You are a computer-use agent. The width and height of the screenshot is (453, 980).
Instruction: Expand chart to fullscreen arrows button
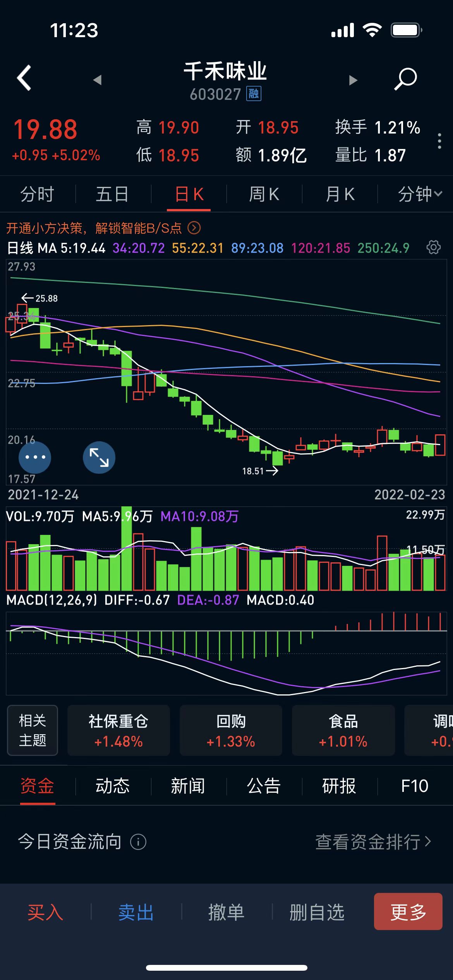point(99,457)
